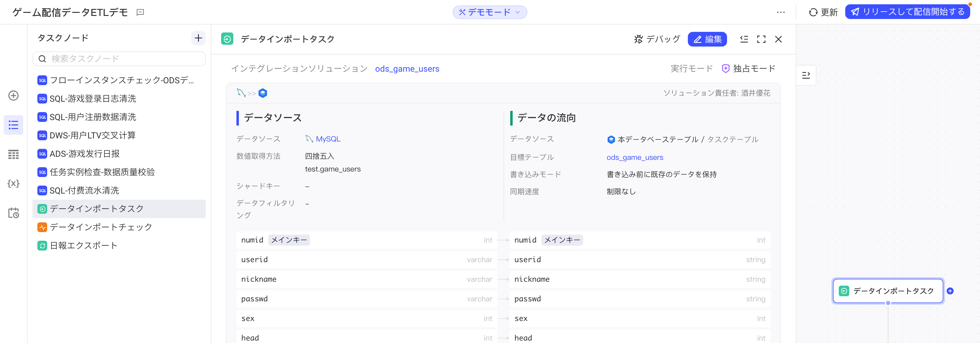This screenshot has width=980, height=343.
Task: Open the ods_game_users integration solution link
Action: tap(407, 69)
